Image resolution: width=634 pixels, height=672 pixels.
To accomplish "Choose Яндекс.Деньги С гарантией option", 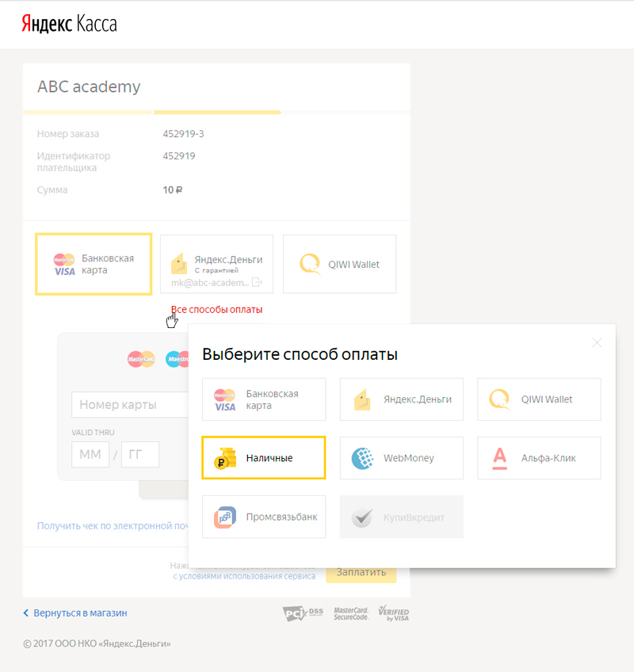I will coord(216,264).
